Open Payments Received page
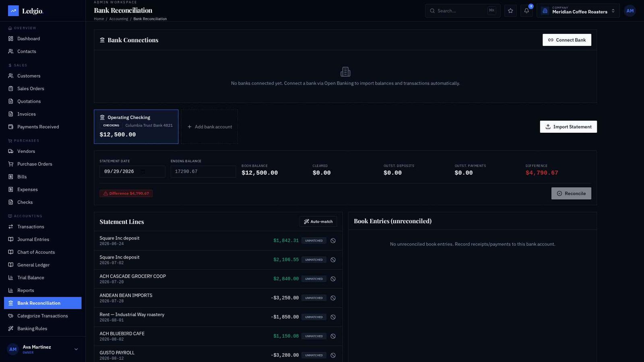 point(43,127)
